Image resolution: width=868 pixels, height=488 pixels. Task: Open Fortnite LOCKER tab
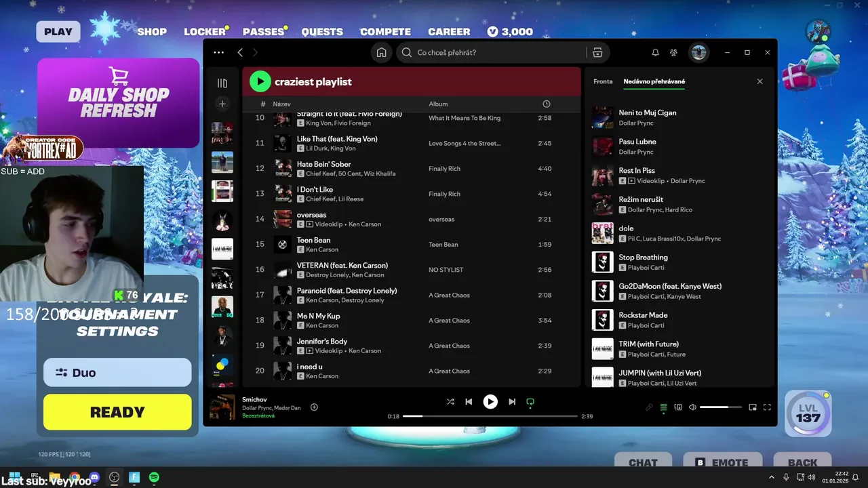point(205,31)
